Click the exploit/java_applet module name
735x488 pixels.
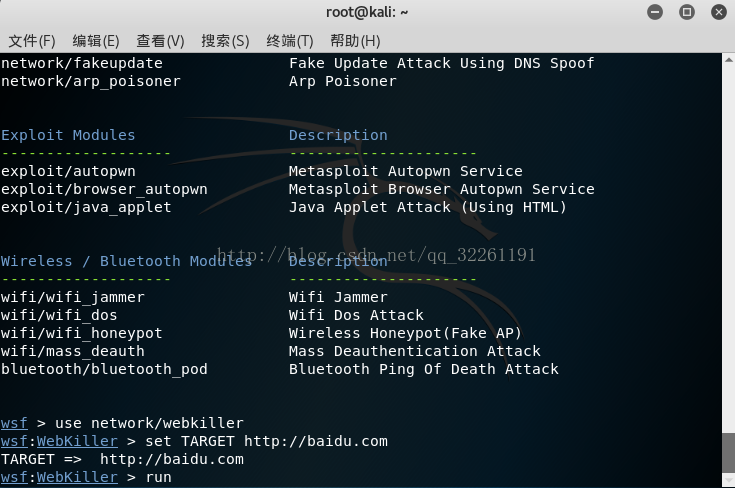86,207
